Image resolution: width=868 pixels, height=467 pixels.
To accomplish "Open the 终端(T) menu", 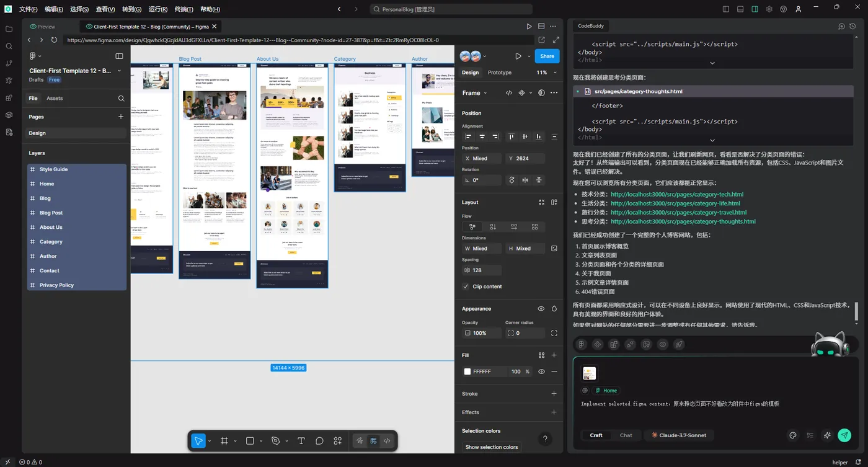I will tap(184, 9).
